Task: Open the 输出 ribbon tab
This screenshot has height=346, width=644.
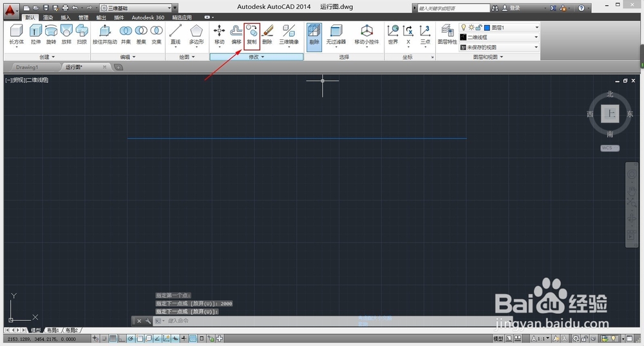Action: pyautogui.click(x=101, y=17)
